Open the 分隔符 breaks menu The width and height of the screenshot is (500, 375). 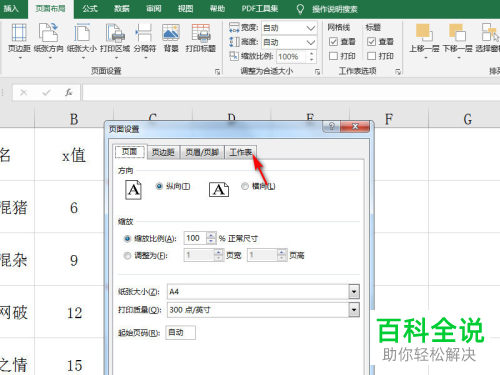pyautogui.click(x=145, y=40)
